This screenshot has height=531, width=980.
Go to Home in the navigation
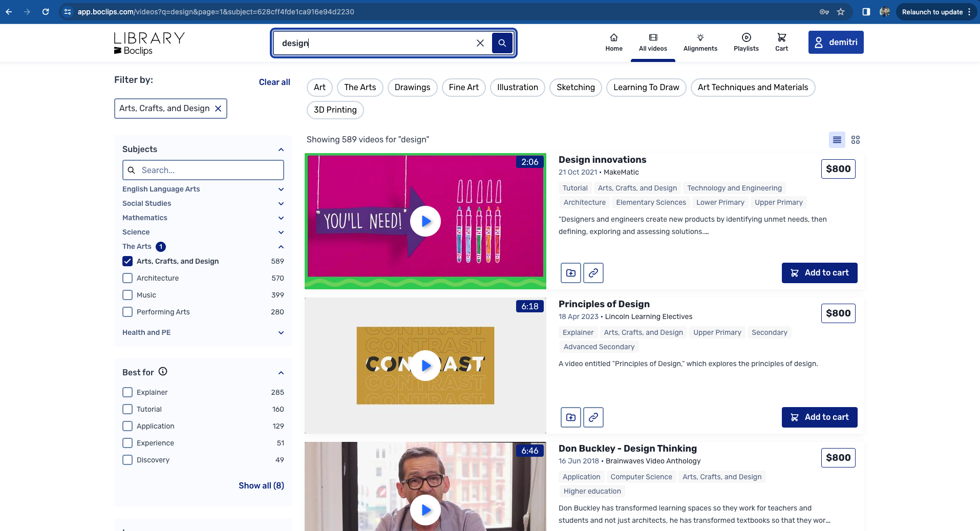613,43
